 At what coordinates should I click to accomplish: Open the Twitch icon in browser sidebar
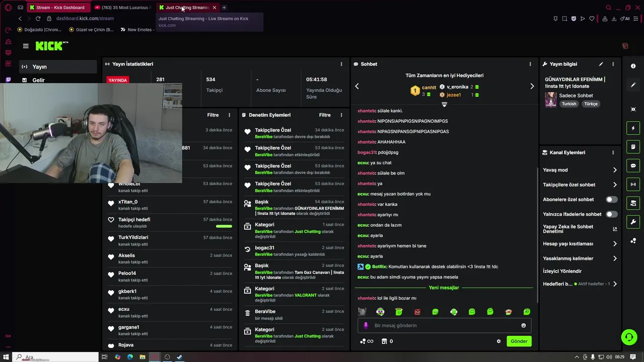(x=8, y=80)
